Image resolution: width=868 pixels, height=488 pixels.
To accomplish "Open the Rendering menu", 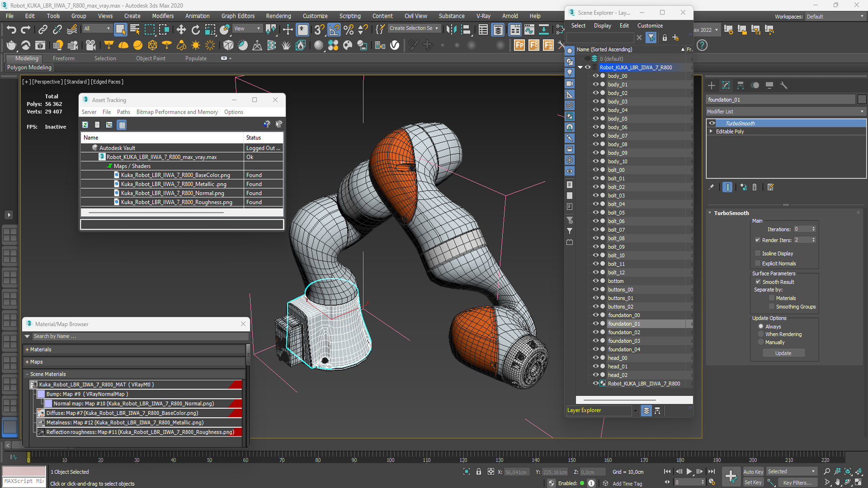I will [278, 16].
